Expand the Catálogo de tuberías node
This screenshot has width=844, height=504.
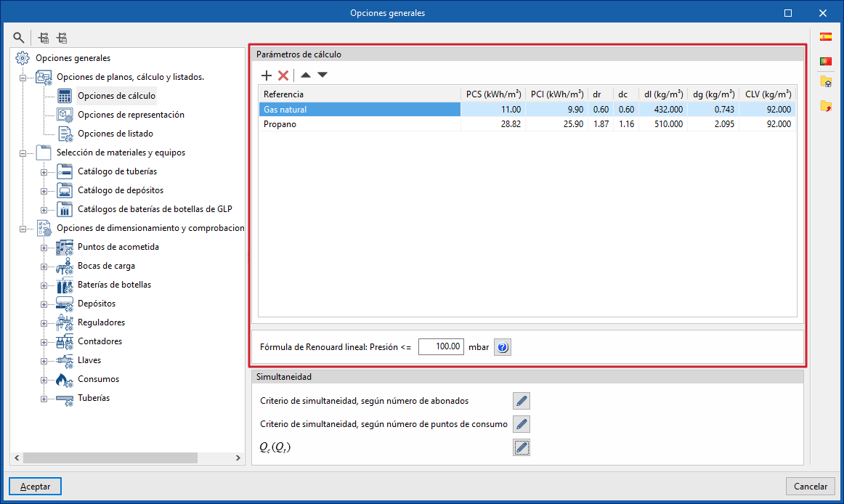tap(44, 172)
